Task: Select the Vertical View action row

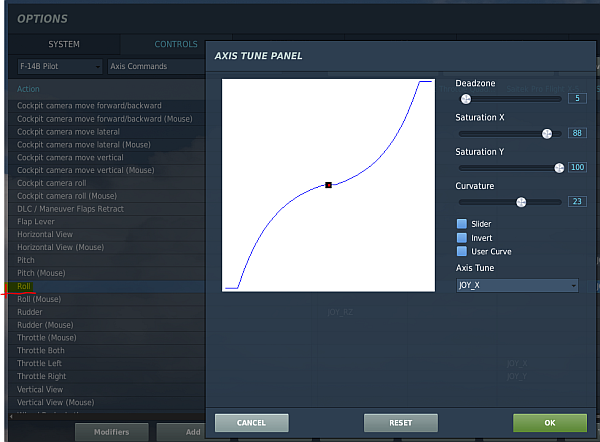Action: [107, 390]
